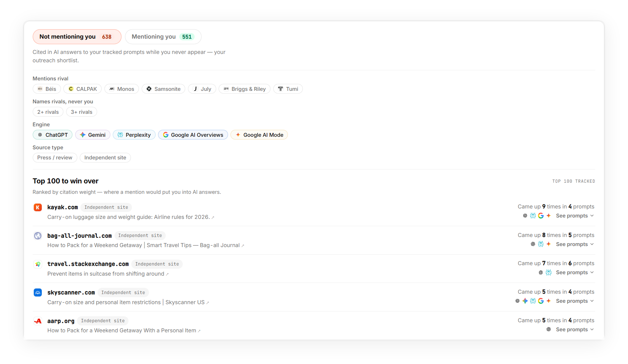Filter by ChatGPT engine
Viewport: 628px width, 364px height.
point(53,135)
